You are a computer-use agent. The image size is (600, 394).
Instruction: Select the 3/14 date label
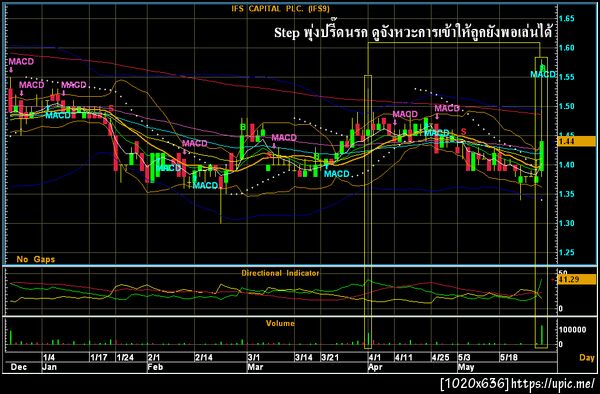click(303, 357)
